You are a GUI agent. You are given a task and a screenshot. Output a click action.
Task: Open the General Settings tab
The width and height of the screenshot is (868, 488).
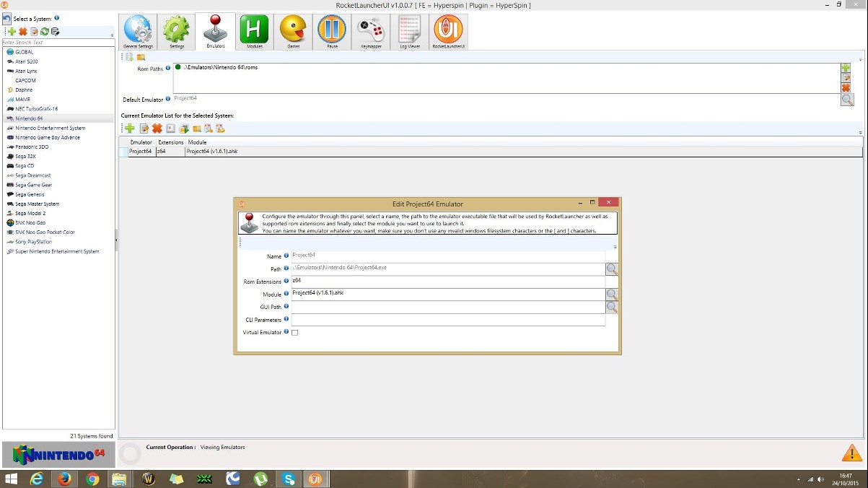tap(138, 32)
